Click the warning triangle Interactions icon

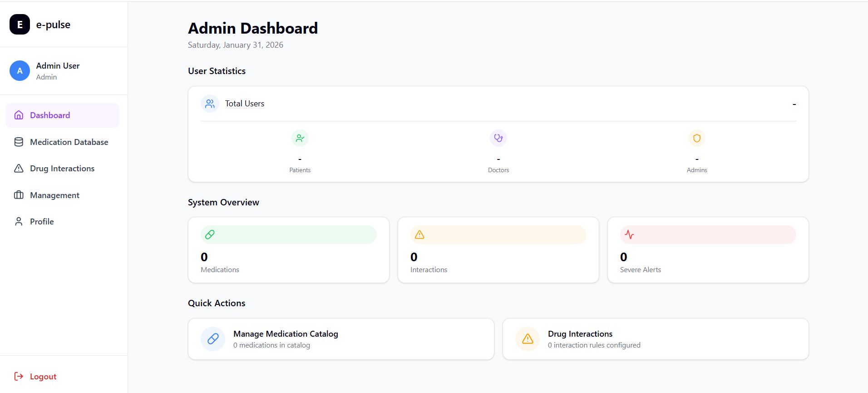[x=419, y=235]
